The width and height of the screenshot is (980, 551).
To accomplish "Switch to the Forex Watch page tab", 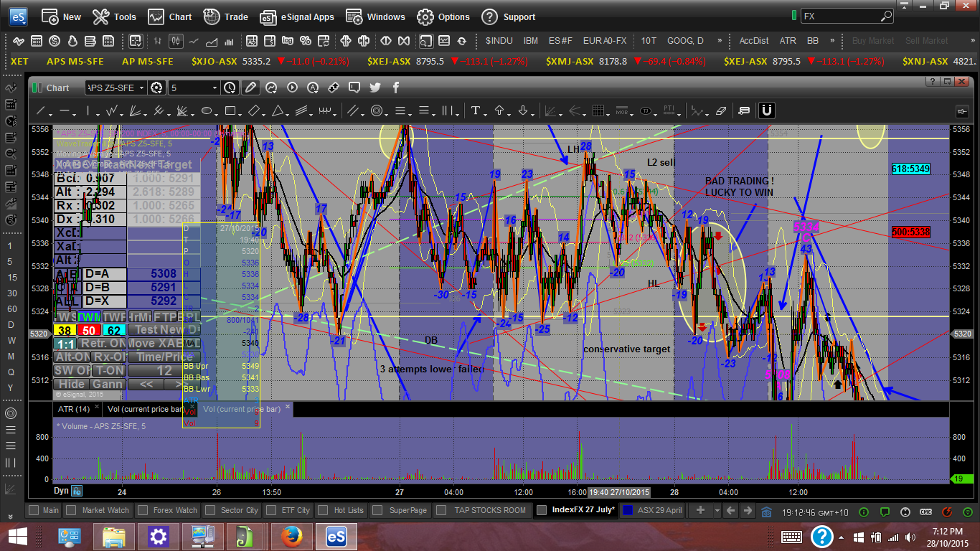I will (167, 510).
